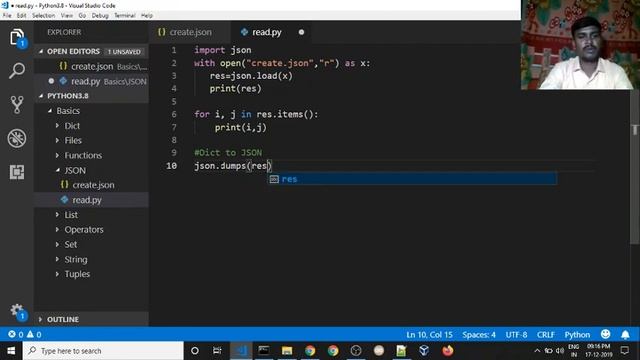Open notifications bell in status bar
This screenshot has width=640, height=360.
pyautogui.click(x=625, y=335)
